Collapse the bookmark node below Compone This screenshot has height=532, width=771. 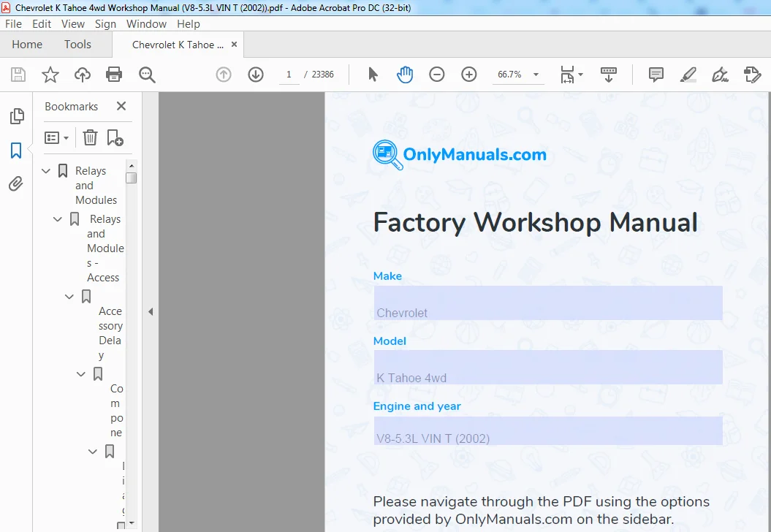click(92, 452)
